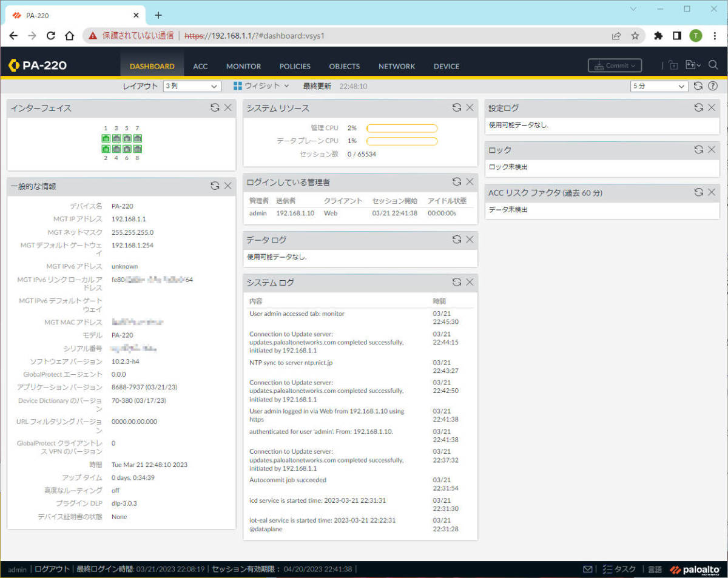Screen dimensions: 728x578
Task: Click the config lock icon in header
Action: click(x=673, y=65)
